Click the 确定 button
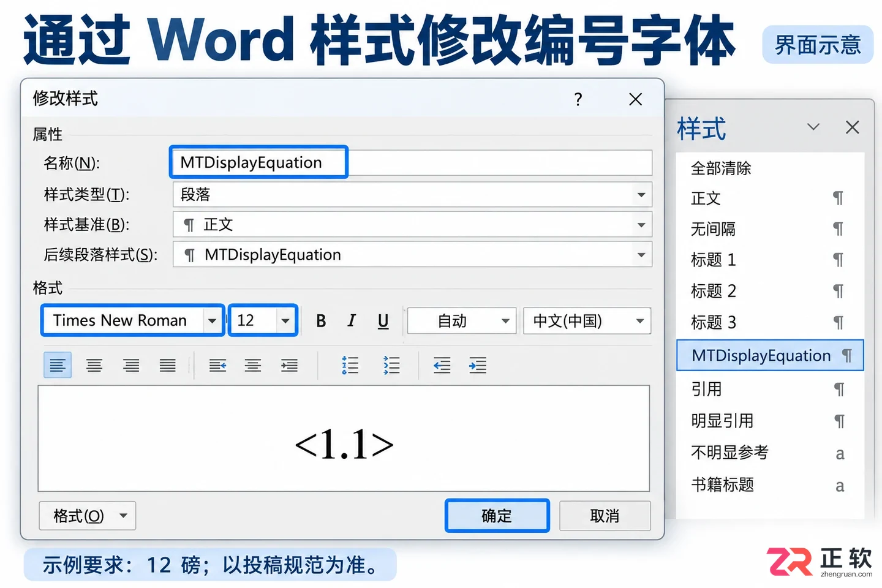Image resolution: width=882 pixels, height=588 pixels. 497,516
